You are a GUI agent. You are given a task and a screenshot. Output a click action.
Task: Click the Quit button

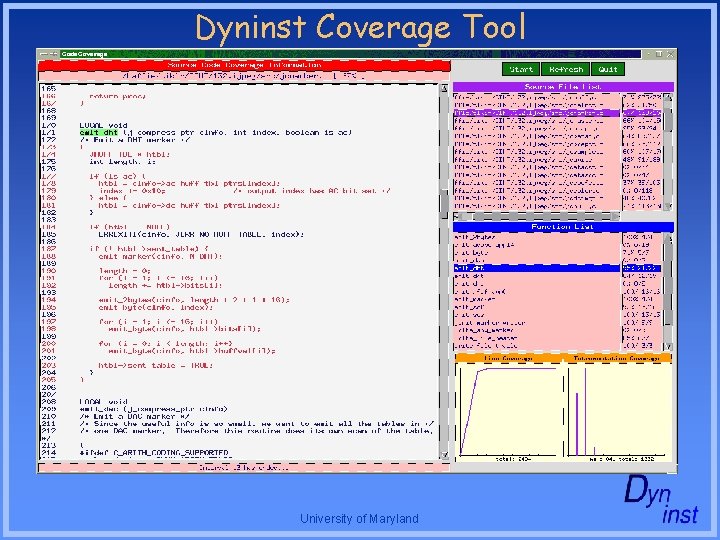click(x=608, y=69)
